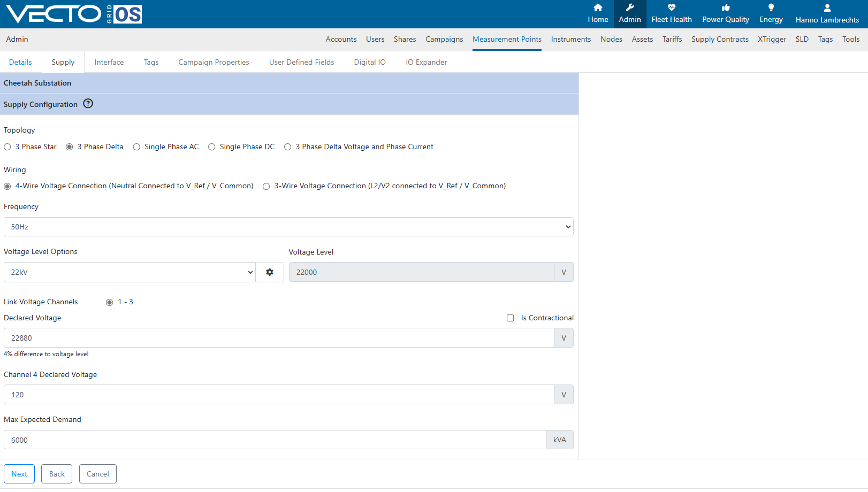Click the VECTO Grid OS logo
The height and width of the screenshot is (492, 868).
[74, 14]
